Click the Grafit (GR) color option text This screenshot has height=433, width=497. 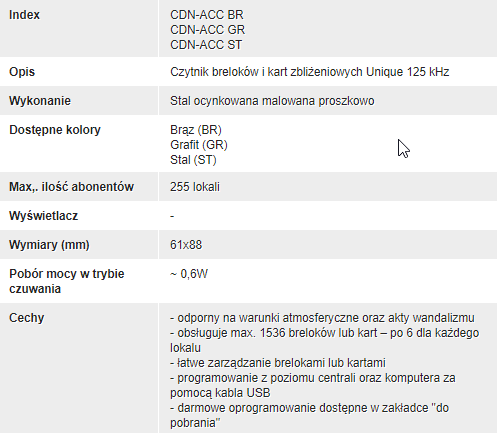[x=199, y=145]
